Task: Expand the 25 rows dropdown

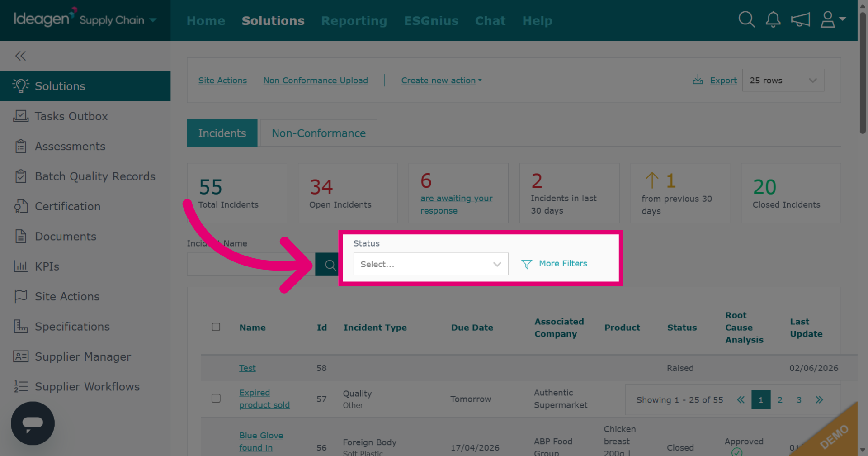Action: [x=783, y=81]
